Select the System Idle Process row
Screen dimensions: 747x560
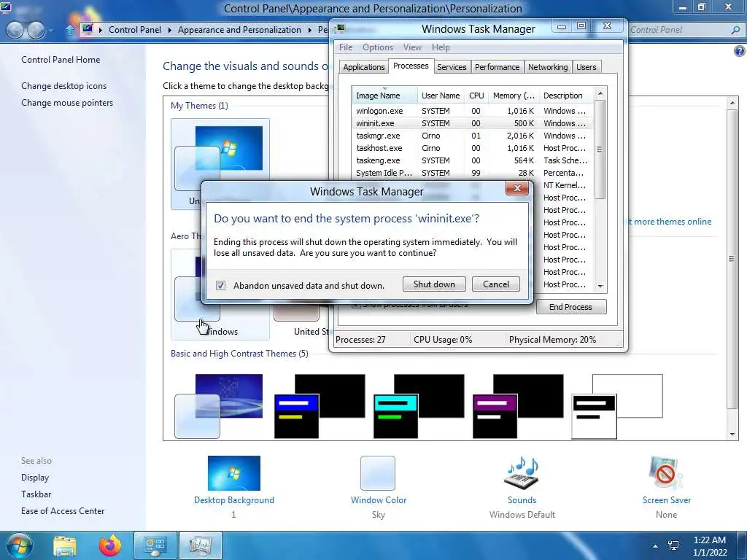tap(473, 172)
